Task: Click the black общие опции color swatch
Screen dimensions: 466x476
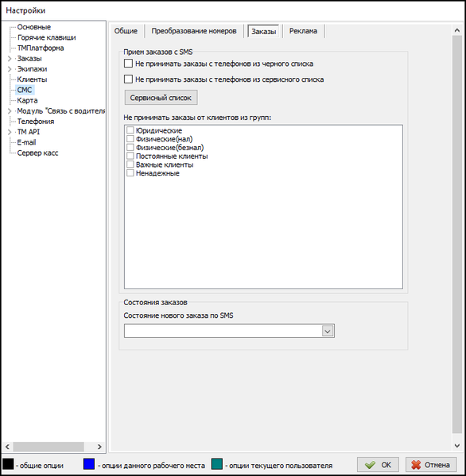Action: 8,464
